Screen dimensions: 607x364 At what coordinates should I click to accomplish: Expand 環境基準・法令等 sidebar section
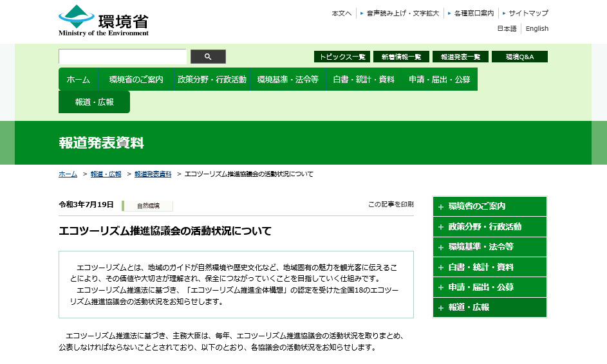tap(489, 247)
